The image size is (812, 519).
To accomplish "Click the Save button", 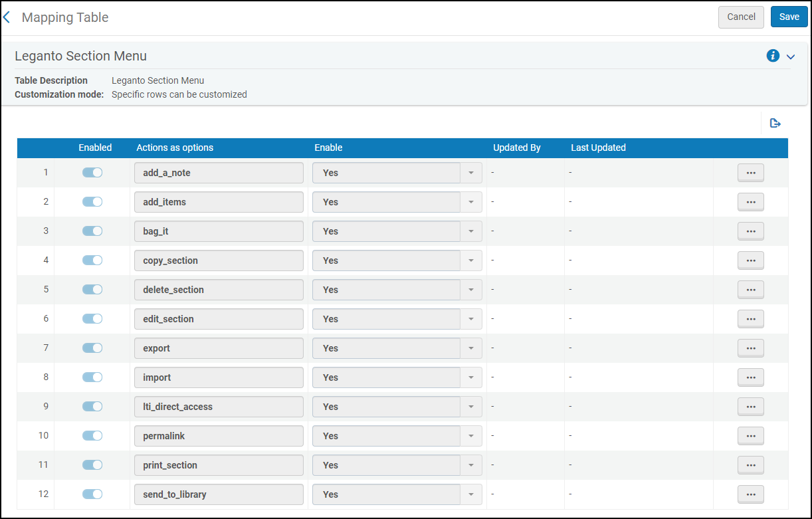I will coord(789,17).
